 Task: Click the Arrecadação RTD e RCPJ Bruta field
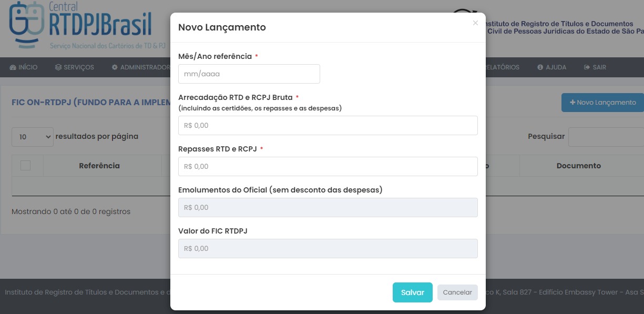tap(328, 126)
